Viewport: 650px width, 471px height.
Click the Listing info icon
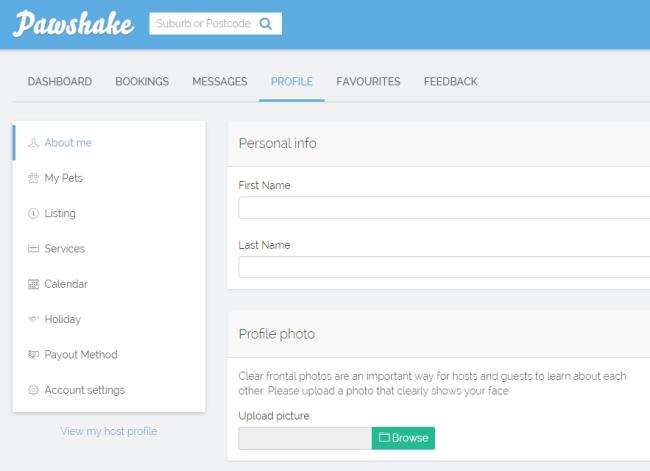(33, 213)
